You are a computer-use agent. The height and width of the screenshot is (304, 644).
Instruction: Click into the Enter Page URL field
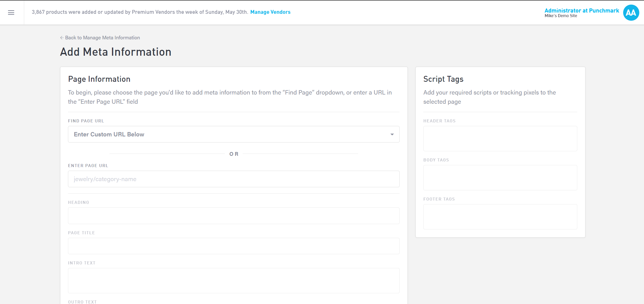pos(233,179)
